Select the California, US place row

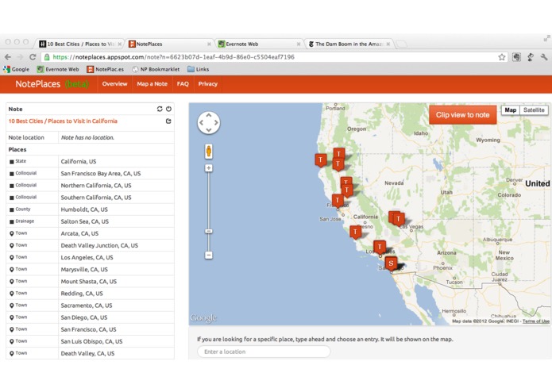coord(90,161)
